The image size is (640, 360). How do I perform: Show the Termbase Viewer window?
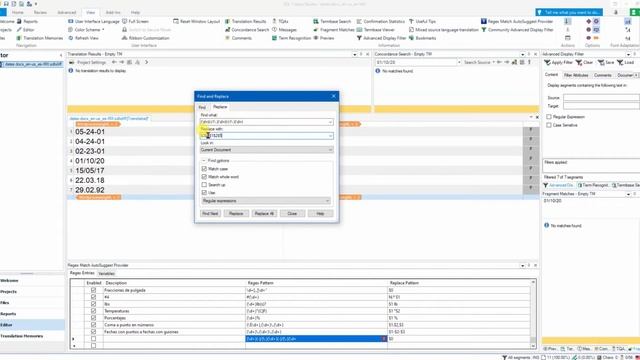(376, 30)
